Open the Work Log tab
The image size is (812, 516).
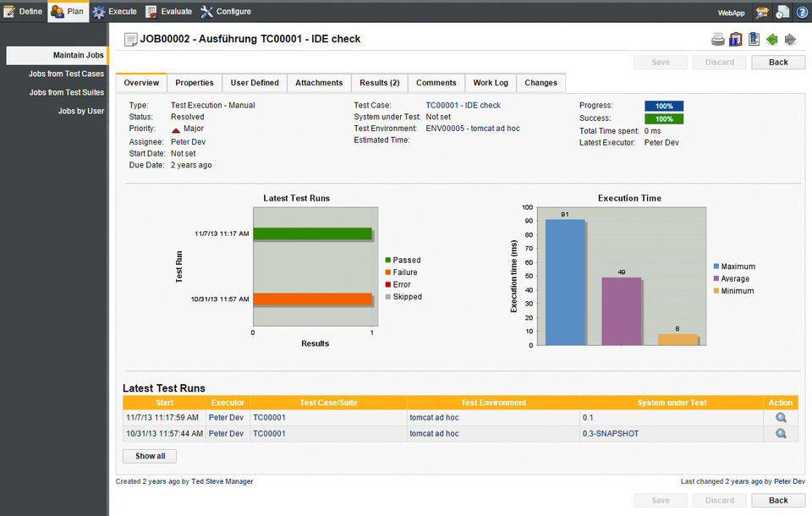491,83
